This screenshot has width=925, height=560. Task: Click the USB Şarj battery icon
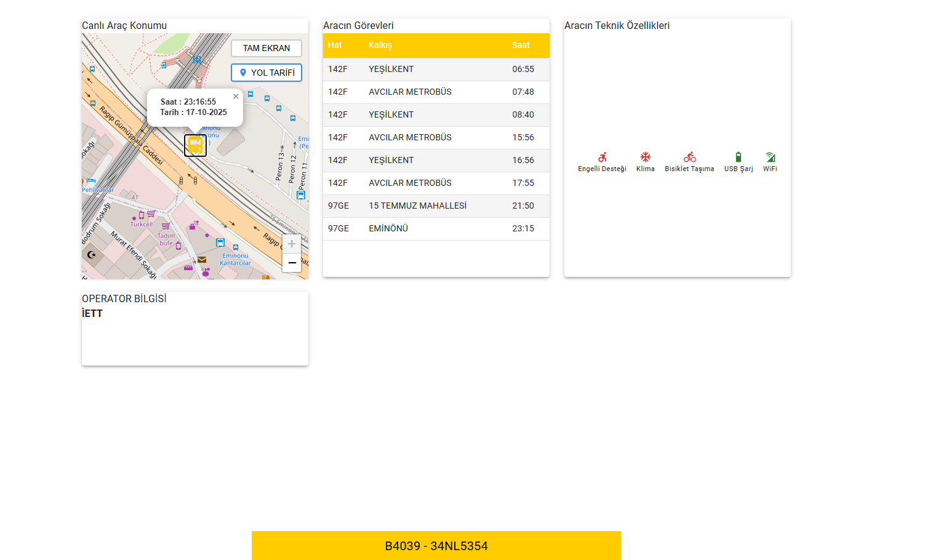coord(739,158)
